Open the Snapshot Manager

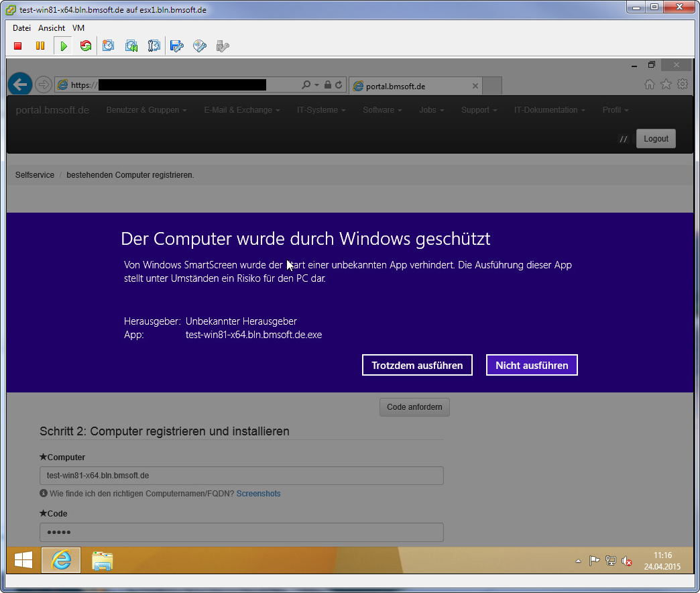[x=154, y=46]
